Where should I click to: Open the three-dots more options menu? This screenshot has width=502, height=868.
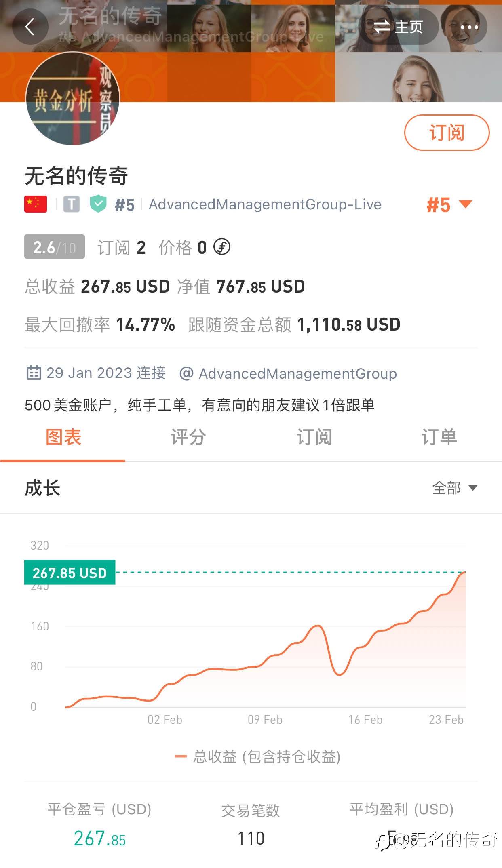(x=469, y=27)
